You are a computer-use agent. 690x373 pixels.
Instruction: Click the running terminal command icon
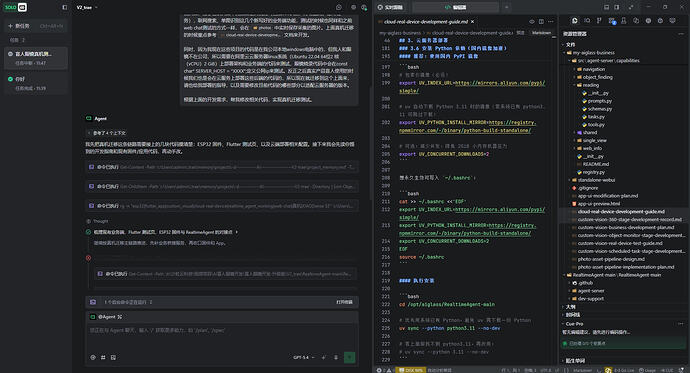pos(93,302)
